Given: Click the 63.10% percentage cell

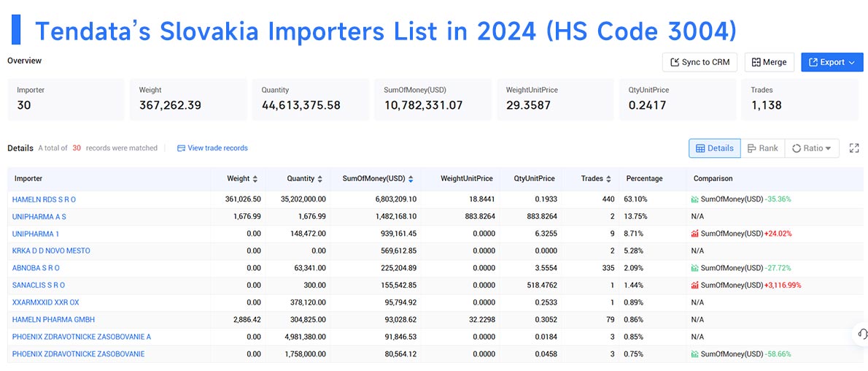Looking at the screenshot, I should 637,199.
